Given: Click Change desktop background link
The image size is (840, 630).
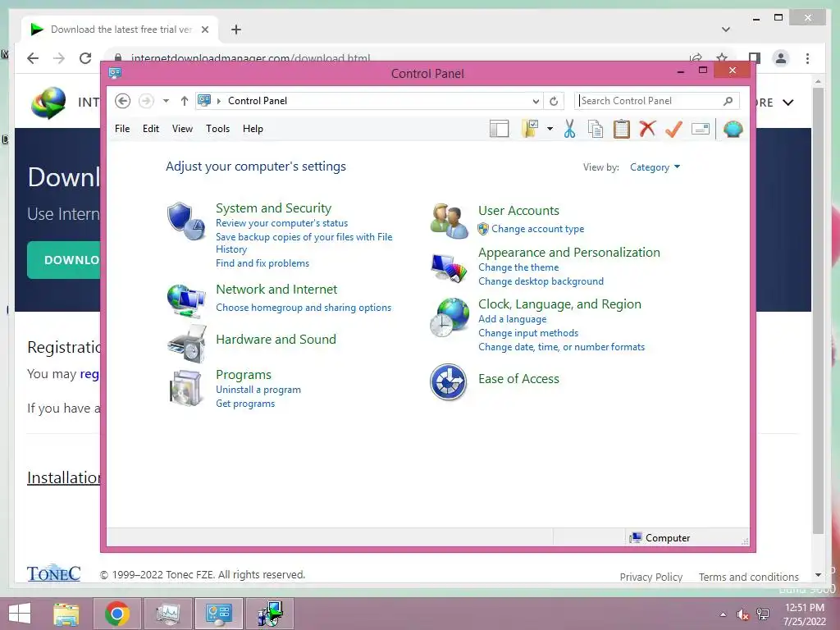Looking at the screenshot, I should point(541,281).
